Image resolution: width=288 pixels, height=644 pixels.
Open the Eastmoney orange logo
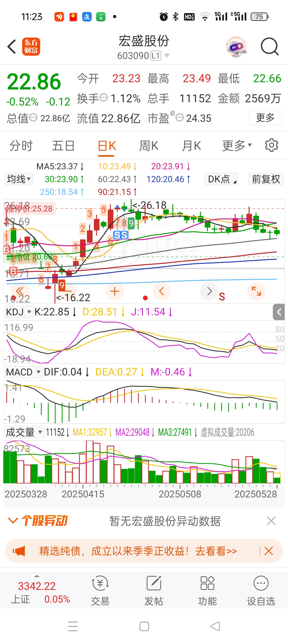(31, 46)
